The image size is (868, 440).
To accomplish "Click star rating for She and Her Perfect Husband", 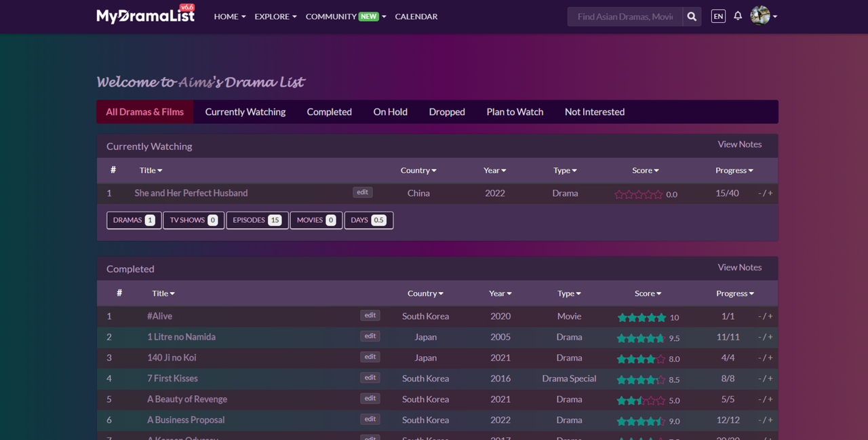I will (639, 194).
